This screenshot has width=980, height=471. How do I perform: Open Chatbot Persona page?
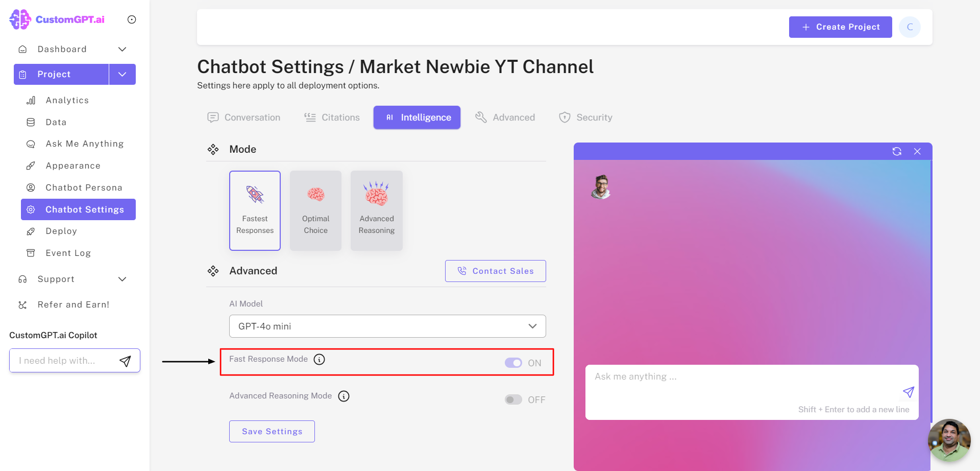tap(84, 187)
